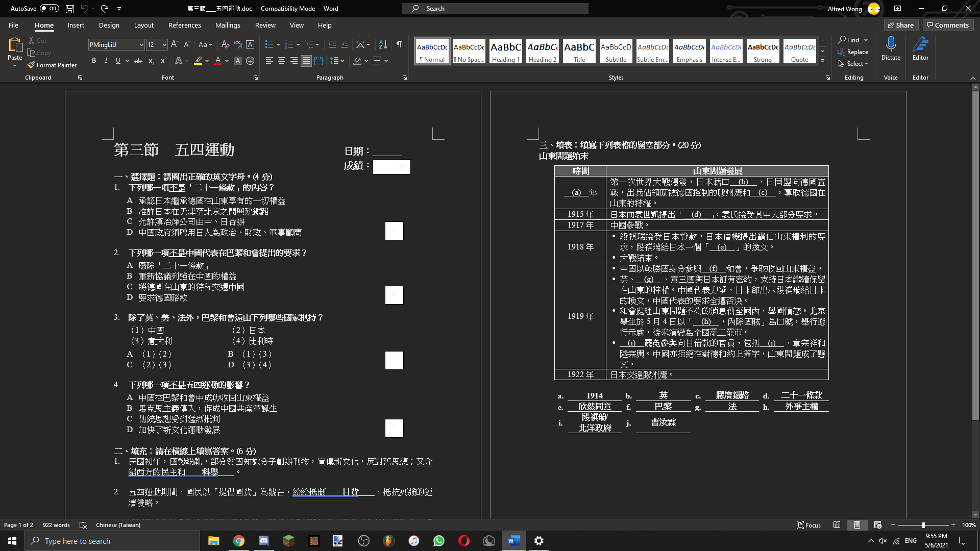Click the zoom slider in status bar
This screenshot has width=980, height=551.
pyautogui.click(x=923, y=525)
